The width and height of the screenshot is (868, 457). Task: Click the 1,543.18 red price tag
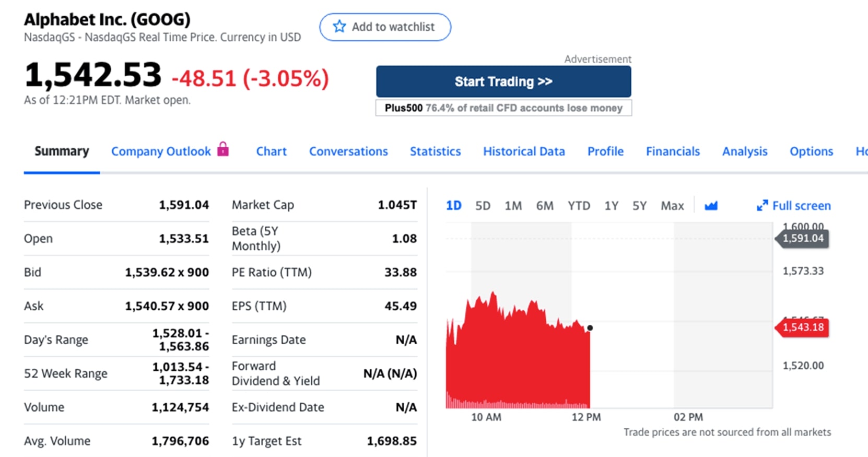[x=803, y=327]
